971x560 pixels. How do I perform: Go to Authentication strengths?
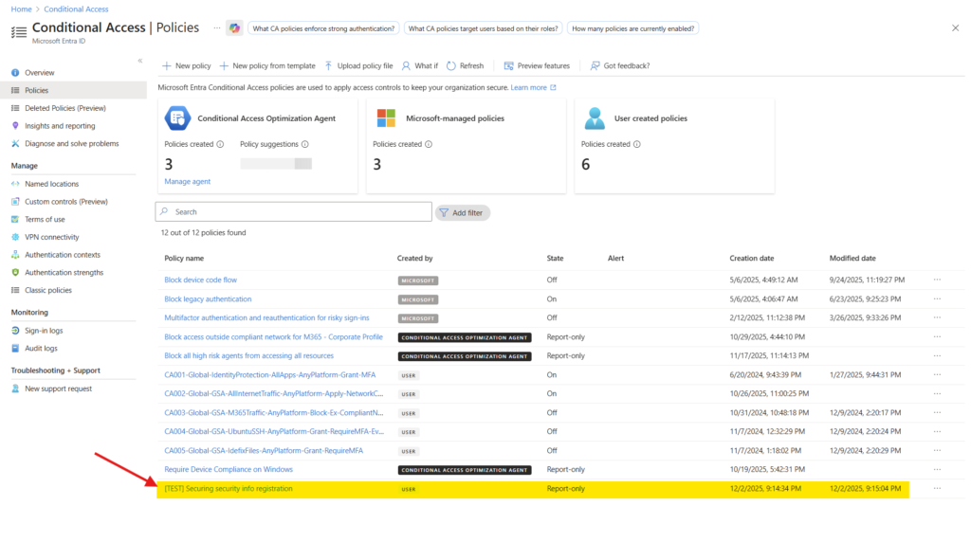[63, 272]
